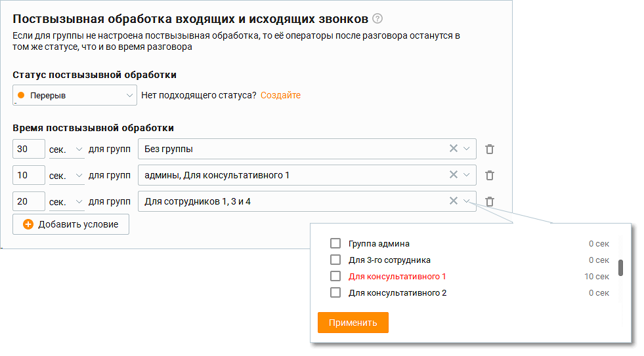Click the 'Добавить условие' button
Screen dimensions: 644x356
(71, 224)
